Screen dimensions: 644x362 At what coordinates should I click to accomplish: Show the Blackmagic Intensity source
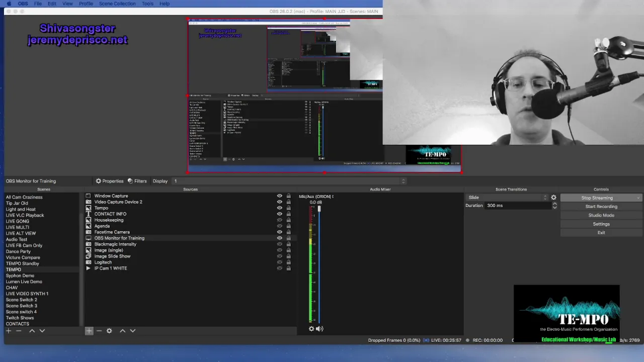(280, 244)
